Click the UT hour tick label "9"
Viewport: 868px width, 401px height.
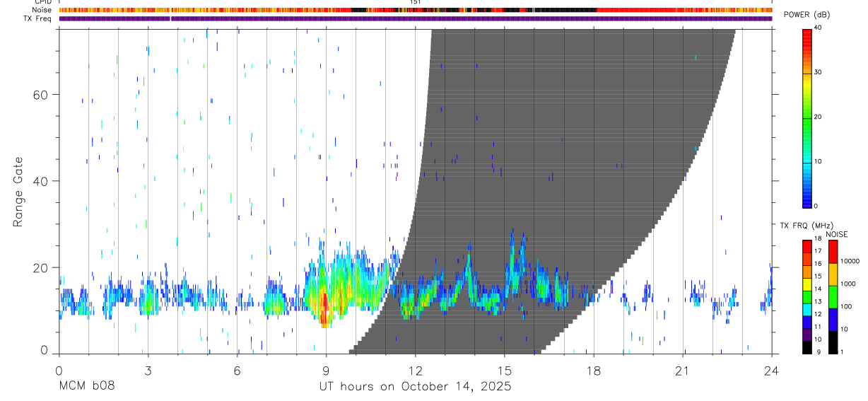[x=326, y=370]
